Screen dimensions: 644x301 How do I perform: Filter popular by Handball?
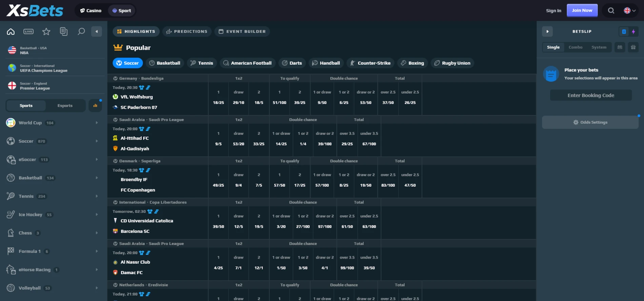coord(326,63)
